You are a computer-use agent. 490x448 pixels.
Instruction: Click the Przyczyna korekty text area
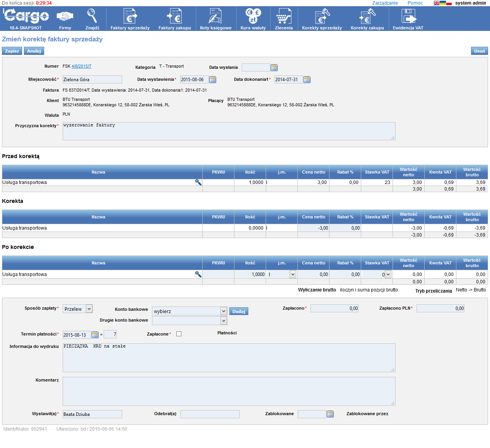(x=229, y=131)
